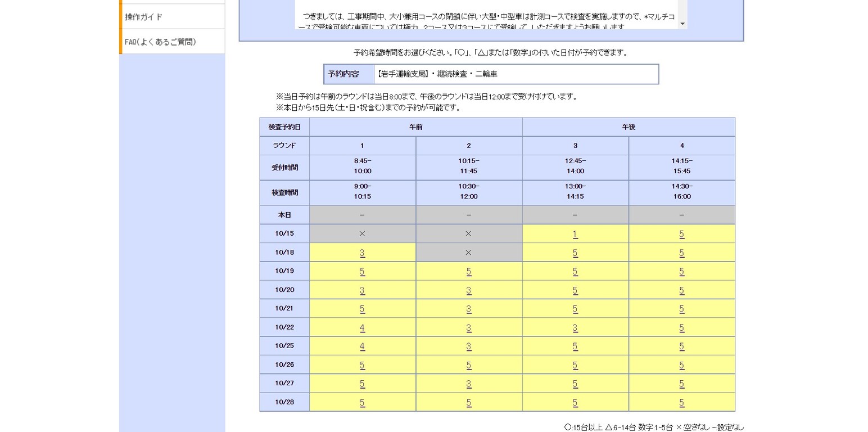Open FAQ(よくあるご質問) in the sidebar
Viewport: 868px width, 432px height.
(172, 42)
